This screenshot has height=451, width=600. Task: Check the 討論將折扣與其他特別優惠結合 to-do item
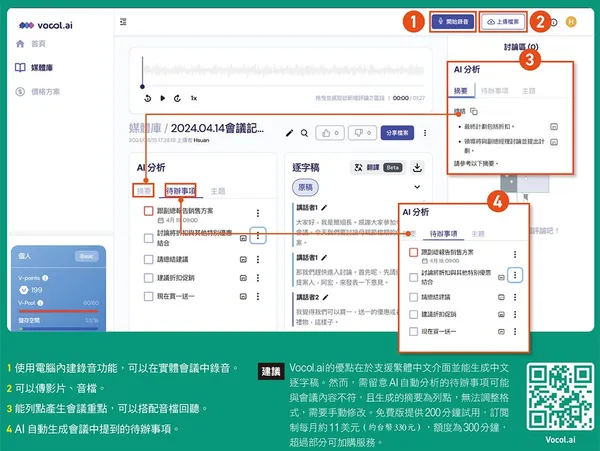148,238
